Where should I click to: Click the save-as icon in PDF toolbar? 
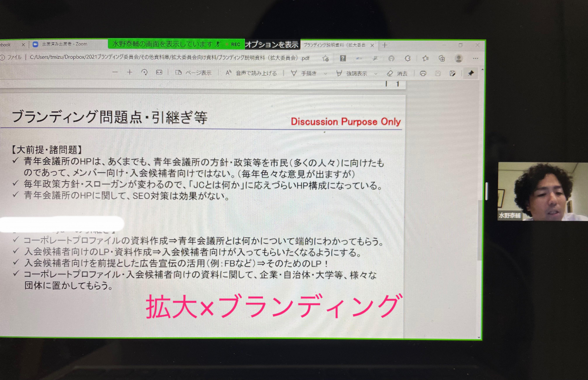pos(452,73)
